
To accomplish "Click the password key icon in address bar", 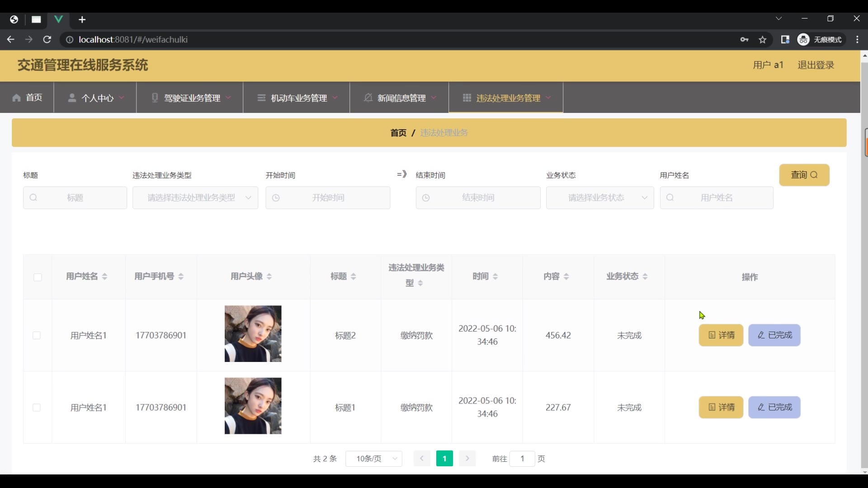I will [744, 40].
